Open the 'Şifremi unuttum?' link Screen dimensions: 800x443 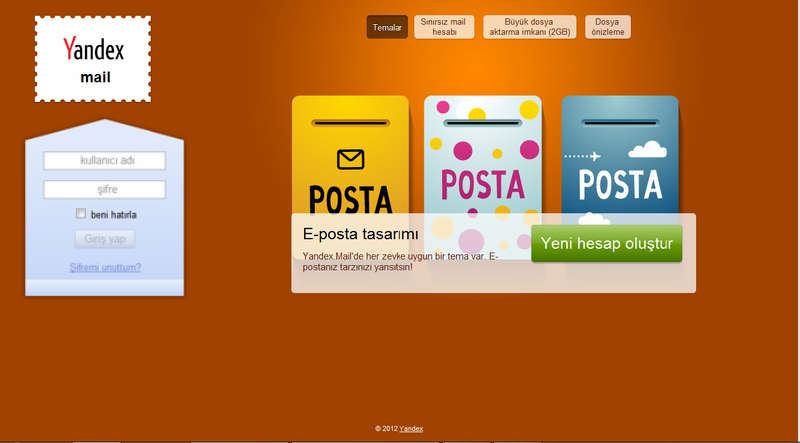[x=105, y=267]
